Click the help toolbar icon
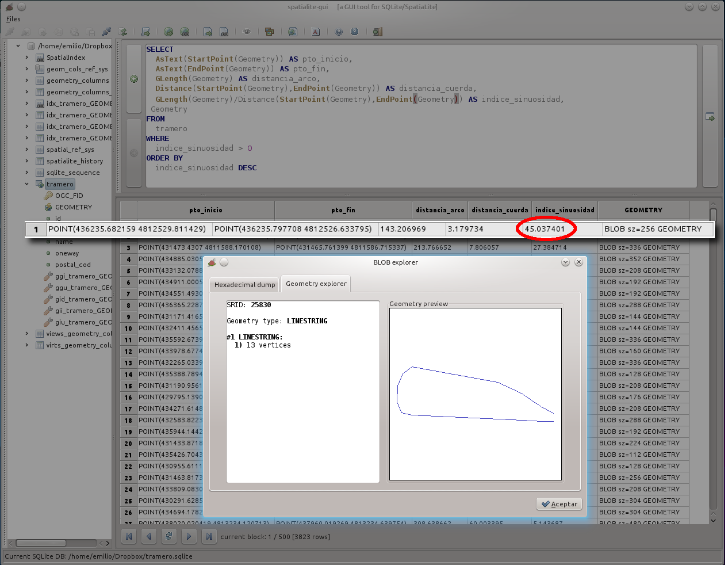The height and width of the screenshot is (565, 728). (339, 32)
